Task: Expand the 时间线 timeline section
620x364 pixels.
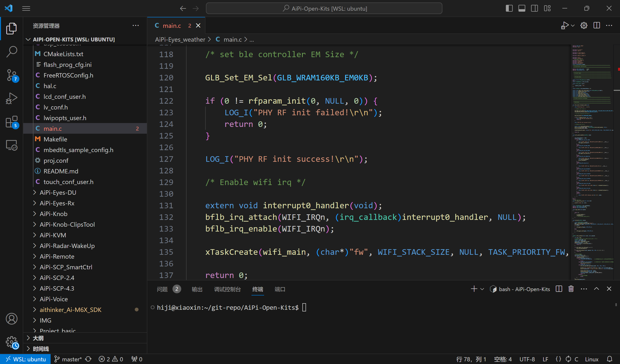Action: pyautogui.click(x=85, y=349)
